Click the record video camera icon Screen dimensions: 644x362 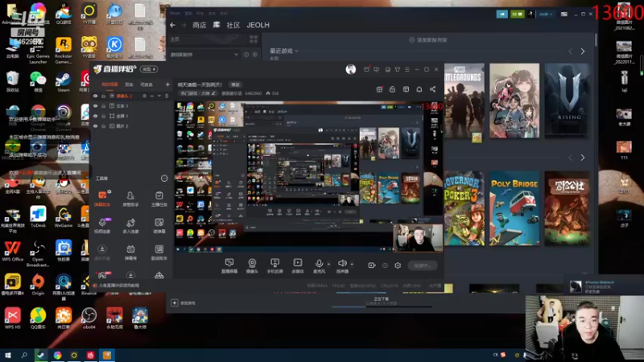click(372, 265)
